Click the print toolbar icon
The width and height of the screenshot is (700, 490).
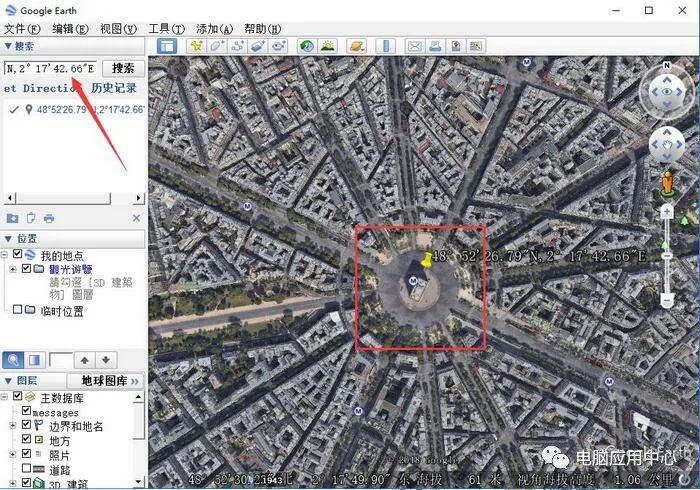coord(435,46)
